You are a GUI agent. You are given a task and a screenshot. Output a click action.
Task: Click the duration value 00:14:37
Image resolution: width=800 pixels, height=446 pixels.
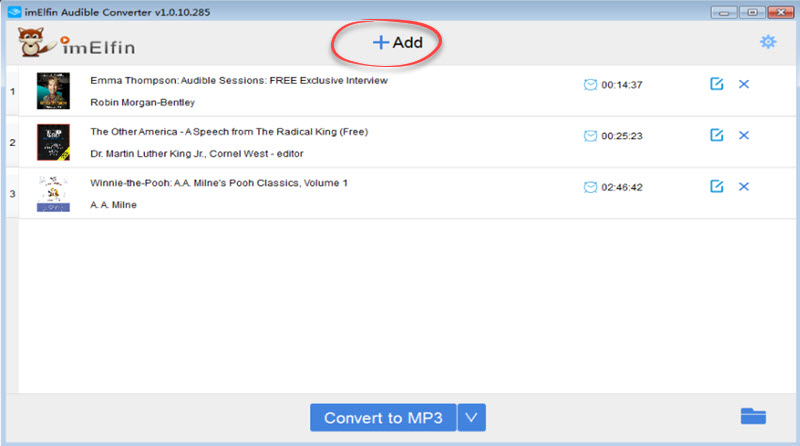pos(621,85)
